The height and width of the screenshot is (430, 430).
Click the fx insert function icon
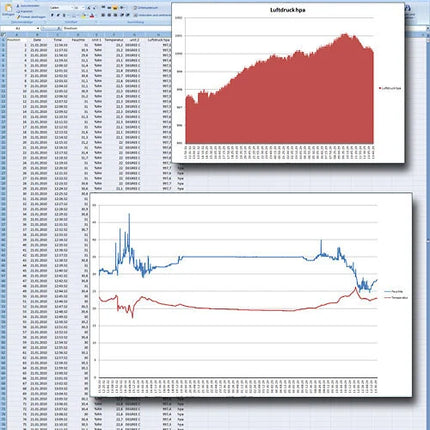point(58,28)
